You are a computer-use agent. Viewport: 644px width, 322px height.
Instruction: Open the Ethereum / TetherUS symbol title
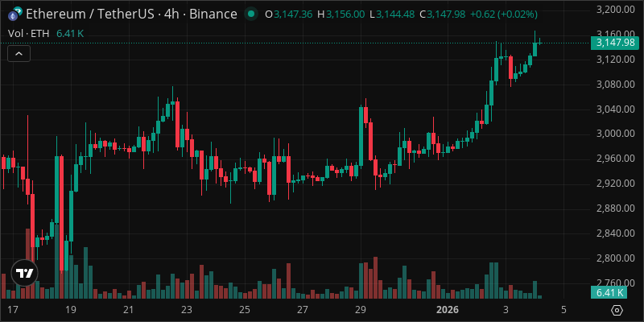131,14
